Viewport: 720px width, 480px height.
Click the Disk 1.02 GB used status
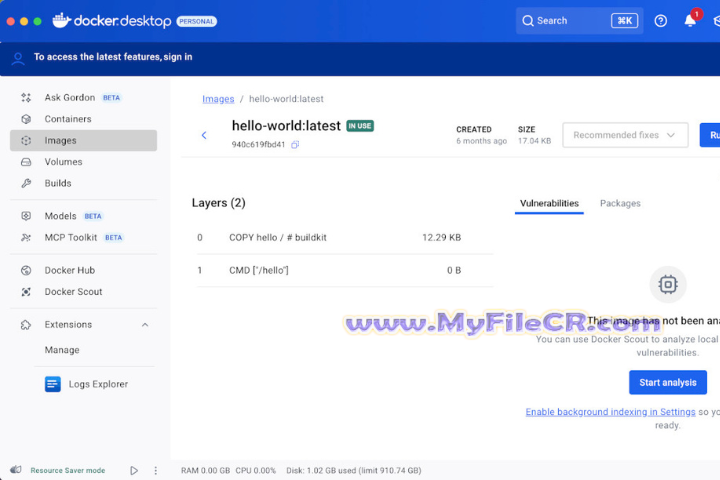click(x=354, y=470)
